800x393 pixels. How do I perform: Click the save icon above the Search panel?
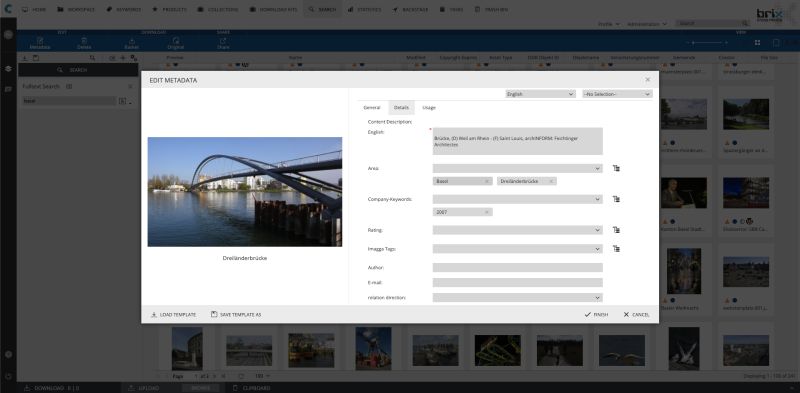click(36, 58)
